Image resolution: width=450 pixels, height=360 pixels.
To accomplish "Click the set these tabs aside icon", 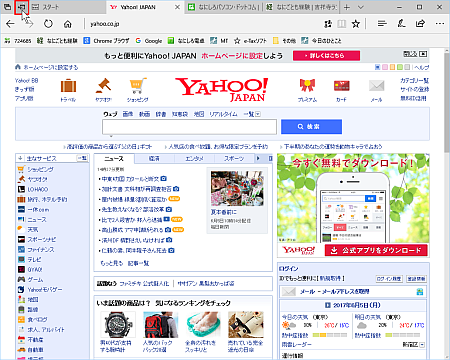I will [22, 7].
